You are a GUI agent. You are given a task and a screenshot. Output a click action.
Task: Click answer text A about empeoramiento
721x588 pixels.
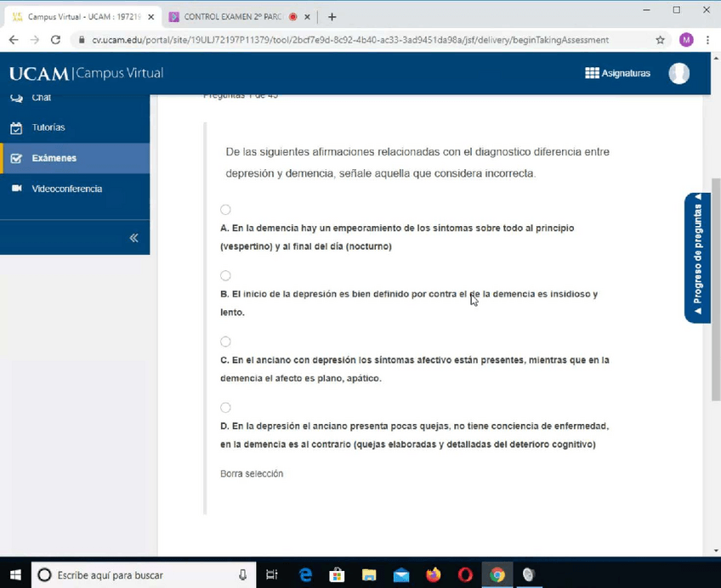397,237
